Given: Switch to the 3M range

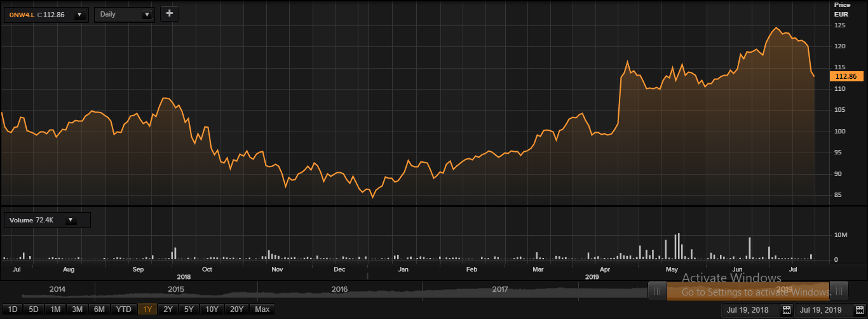Looking at the screenshot, I should click(78, 309).
